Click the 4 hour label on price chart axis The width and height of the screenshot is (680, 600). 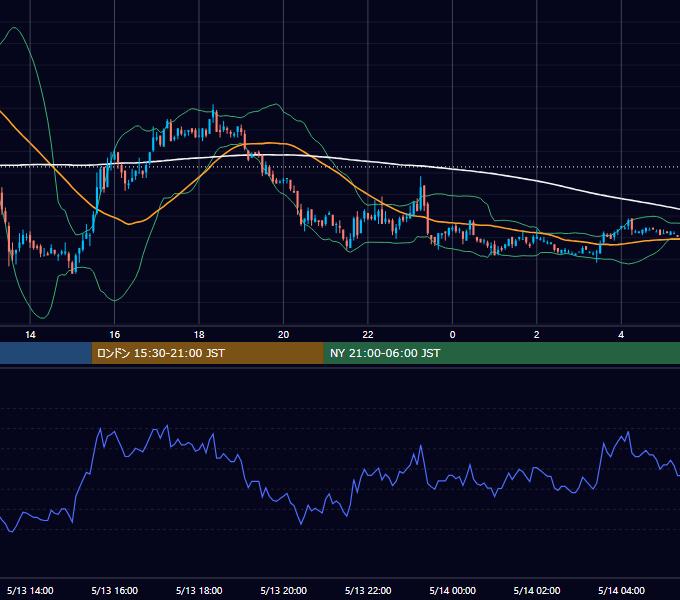pyautogui.click(x=621, y=335)
